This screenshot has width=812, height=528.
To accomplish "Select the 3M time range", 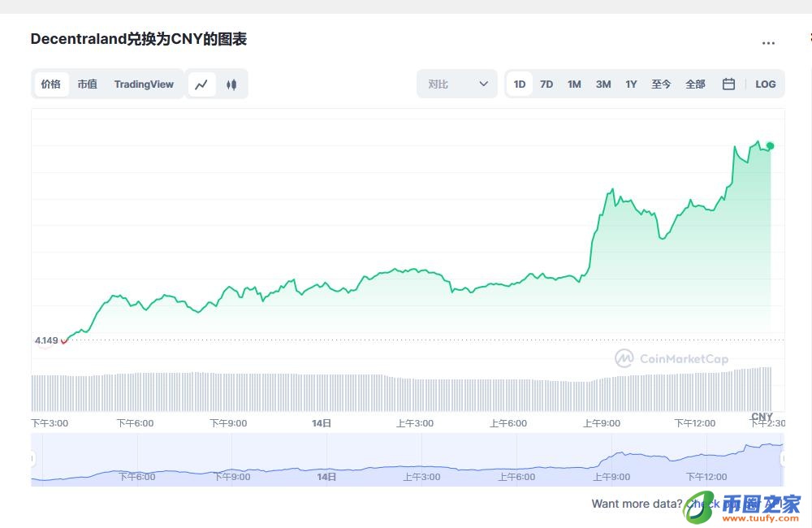I will (603, 84).
